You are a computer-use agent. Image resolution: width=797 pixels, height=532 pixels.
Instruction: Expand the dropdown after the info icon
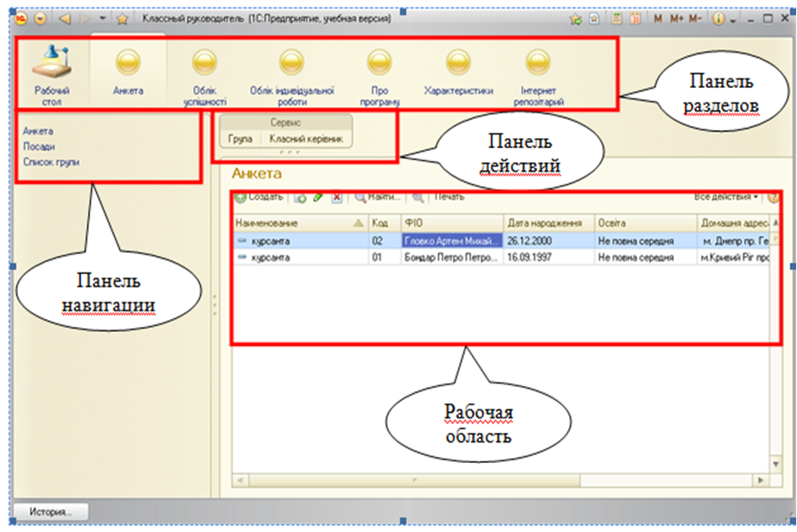732,21
